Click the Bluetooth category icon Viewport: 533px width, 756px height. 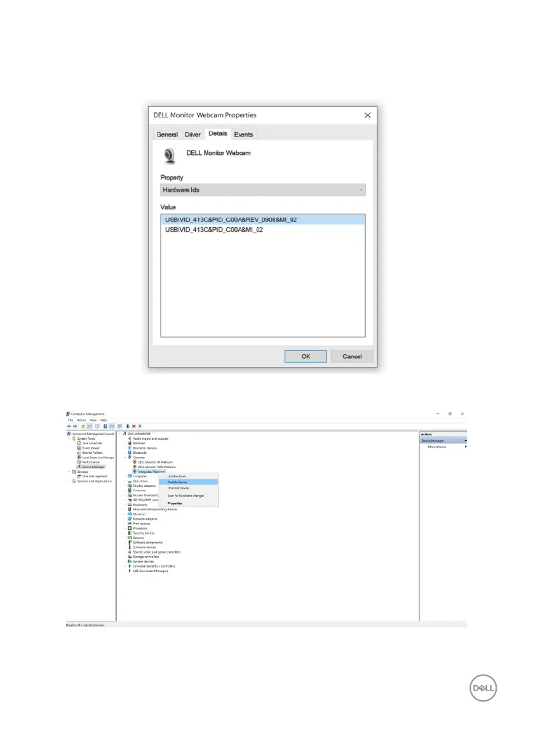(130, 453)
